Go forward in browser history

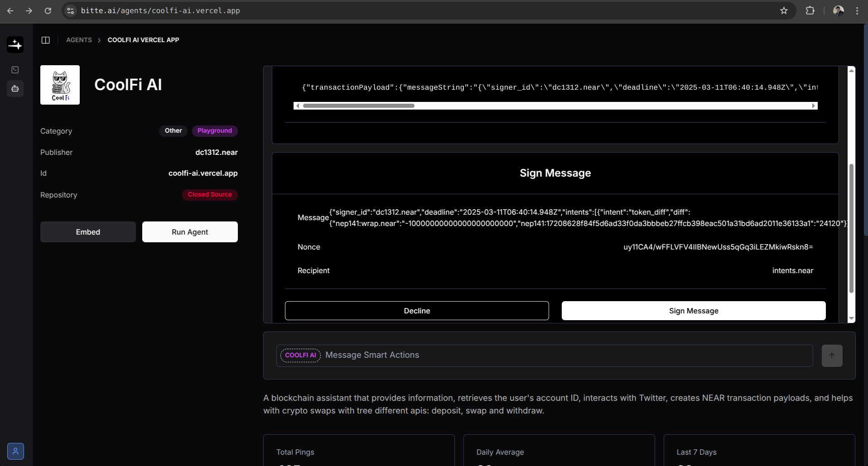(x=29, y=11)
